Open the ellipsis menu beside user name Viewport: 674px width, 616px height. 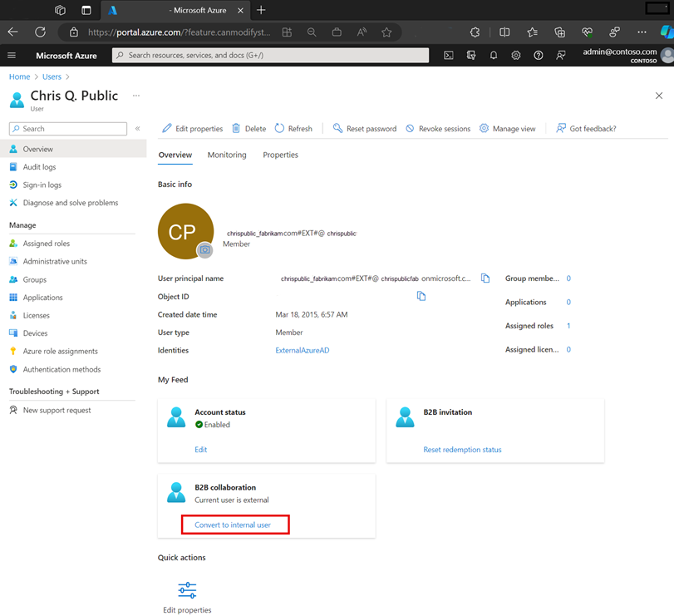[x=136, y=96]
